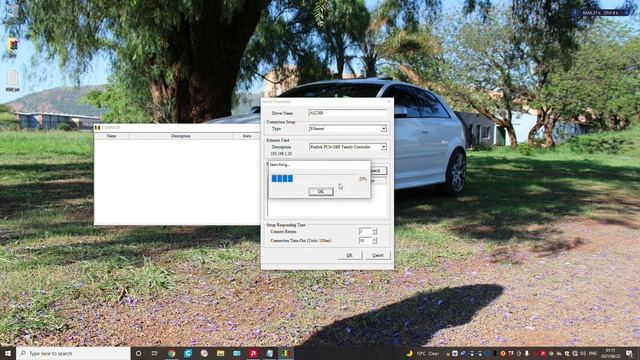The height and width of the screenshot is (360, 640).
Task: Open the notification center icon
Action: [x=629, y=353]
